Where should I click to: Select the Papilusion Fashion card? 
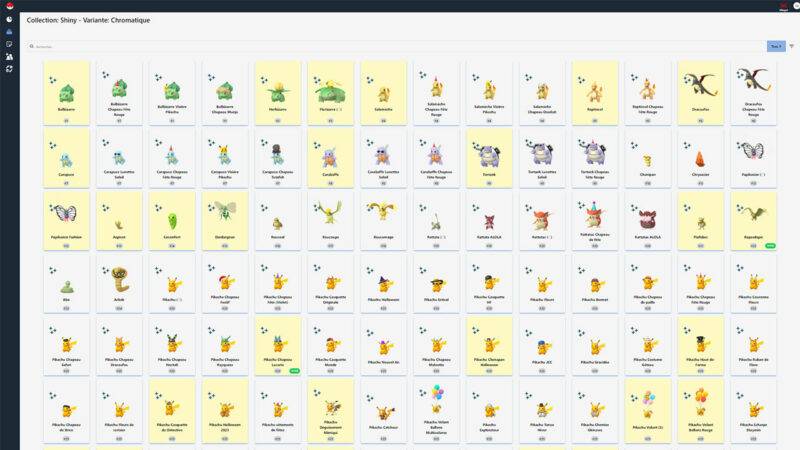(x=66, y=220)
